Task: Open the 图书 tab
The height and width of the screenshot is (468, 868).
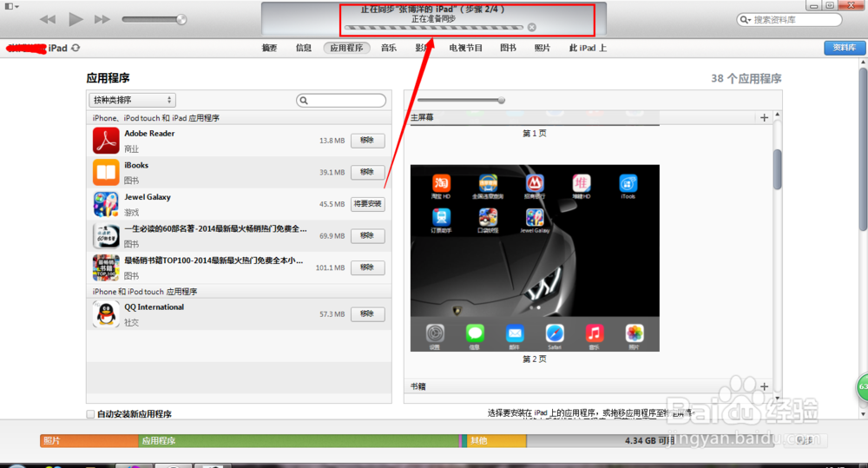Action: pos(508,48)
